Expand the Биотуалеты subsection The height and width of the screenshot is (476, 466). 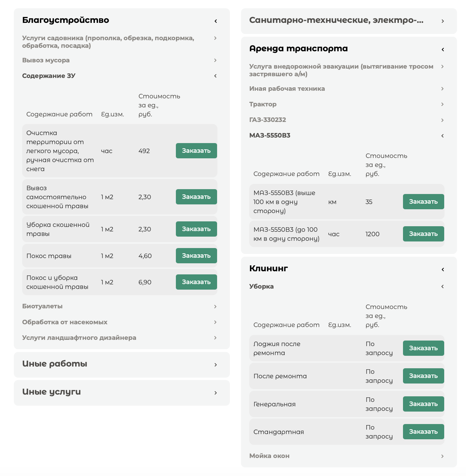pyautogui.click(x=215, y=307)
